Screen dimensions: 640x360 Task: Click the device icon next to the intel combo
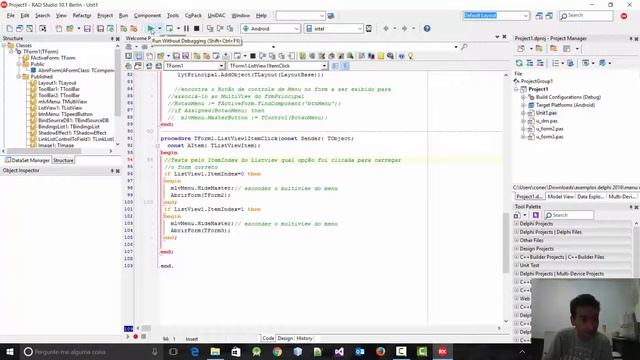(369, 29)
